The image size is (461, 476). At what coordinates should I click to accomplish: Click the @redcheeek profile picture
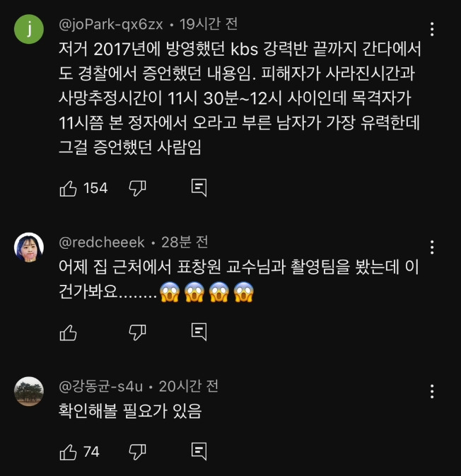tap(29, 247)
